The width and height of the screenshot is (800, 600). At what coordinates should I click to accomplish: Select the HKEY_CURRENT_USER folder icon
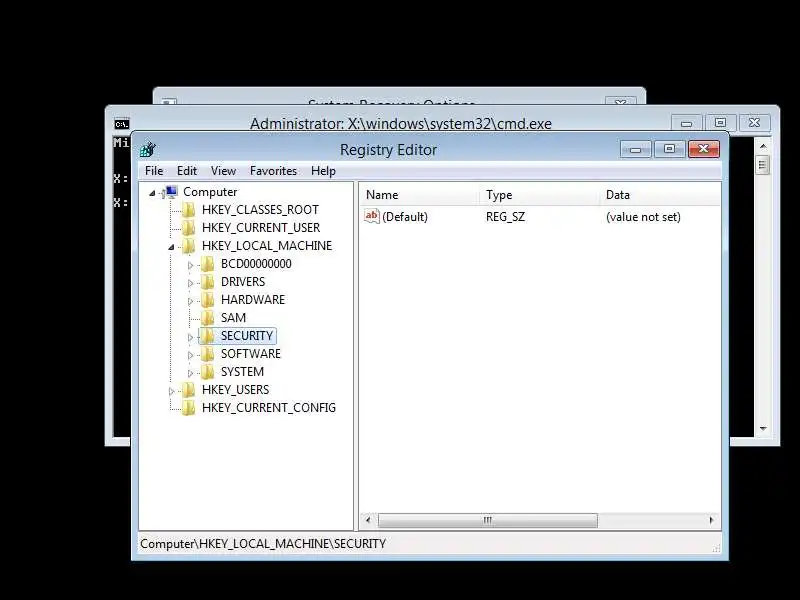tap(188, 228)
